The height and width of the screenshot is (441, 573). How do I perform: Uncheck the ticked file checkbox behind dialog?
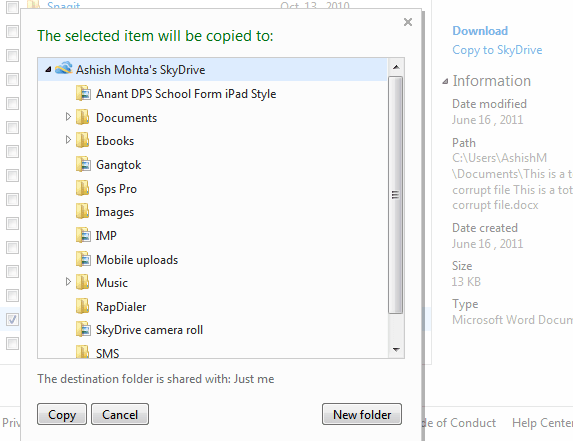[12, 319]
